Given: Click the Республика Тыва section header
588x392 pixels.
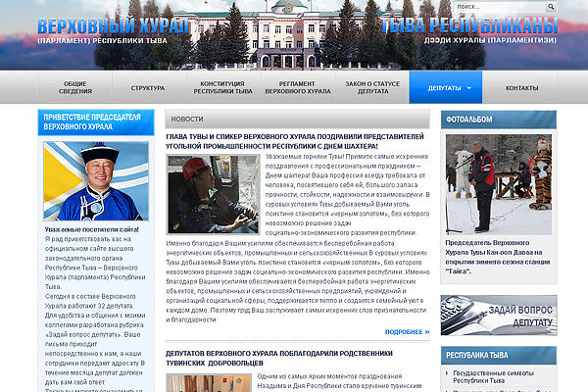Looking at the screenshot, I should [x=499, y=355].
